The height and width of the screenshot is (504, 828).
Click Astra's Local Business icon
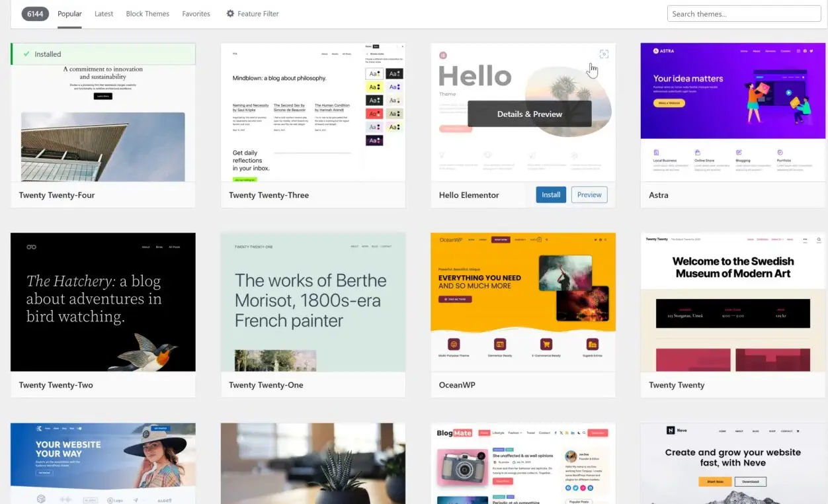click(656, 152)
